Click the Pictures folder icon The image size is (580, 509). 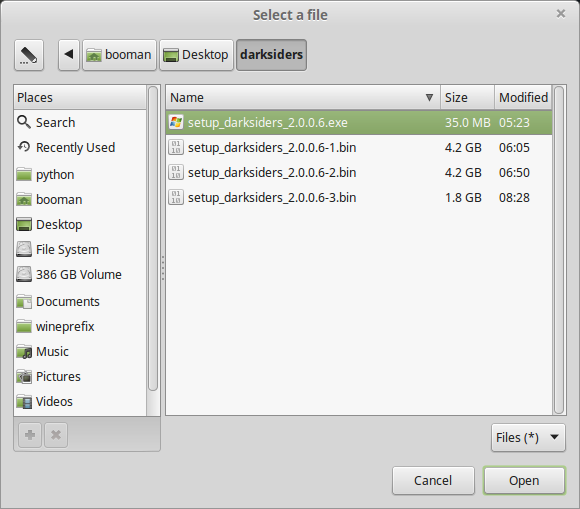[24, 377]
